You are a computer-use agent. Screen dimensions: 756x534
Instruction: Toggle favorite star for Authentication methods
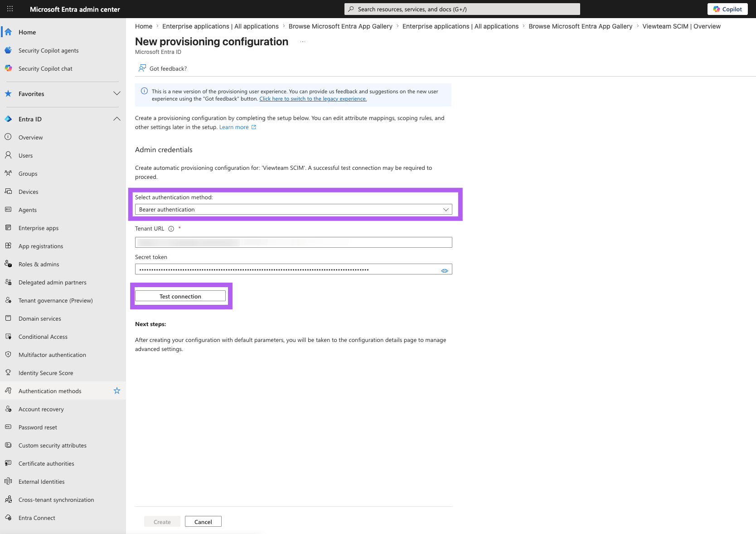(117, 390)
